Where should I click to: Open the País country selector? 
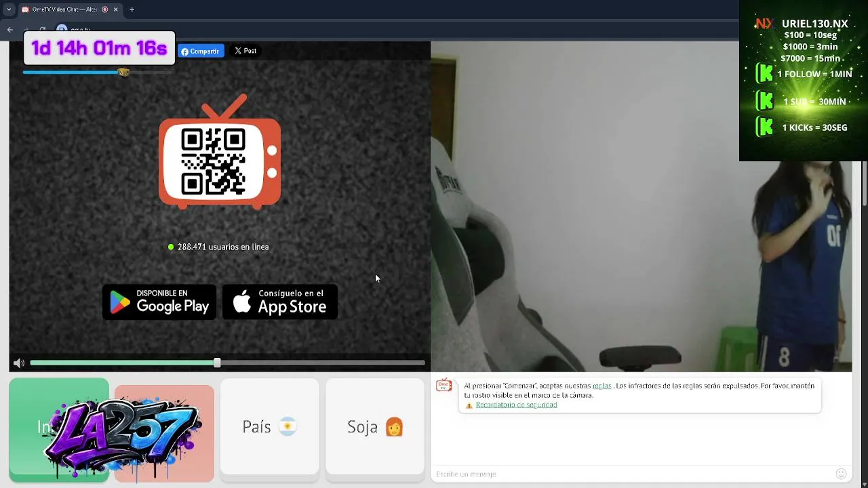269,426
